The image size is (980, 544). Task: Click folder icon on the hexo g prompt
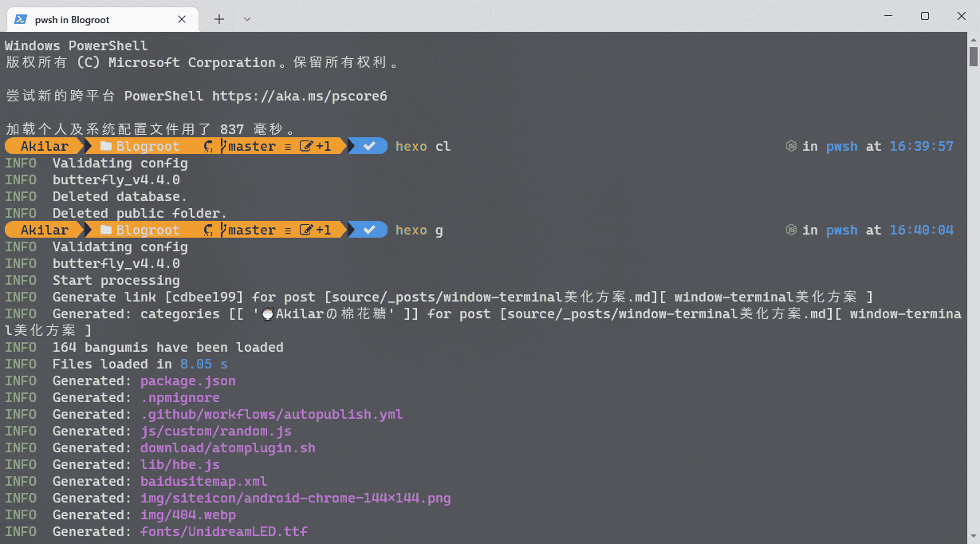click(x=105, y=231)
